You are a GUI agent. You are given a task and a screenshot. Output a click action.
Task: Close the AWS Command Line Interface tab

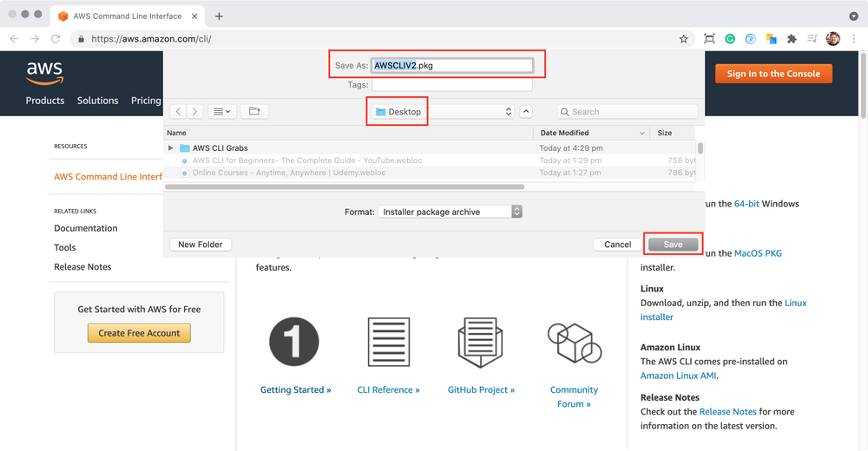pyautogui.click(x=194, y=16)
